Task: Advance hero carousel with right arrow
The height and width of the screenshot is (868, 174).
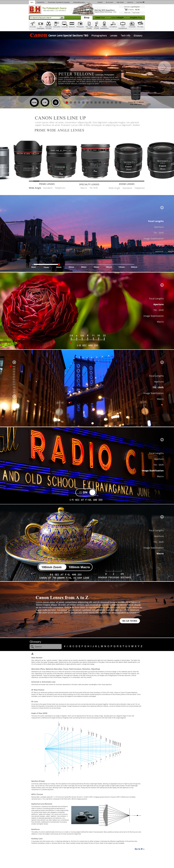Action: [x=165, y=67]
